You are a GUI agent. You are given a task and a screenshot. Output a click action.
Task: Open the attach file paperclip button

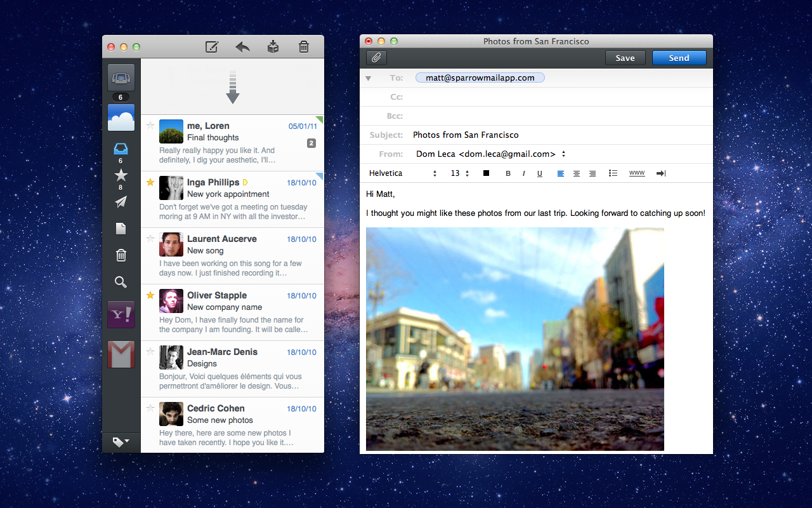376,58
